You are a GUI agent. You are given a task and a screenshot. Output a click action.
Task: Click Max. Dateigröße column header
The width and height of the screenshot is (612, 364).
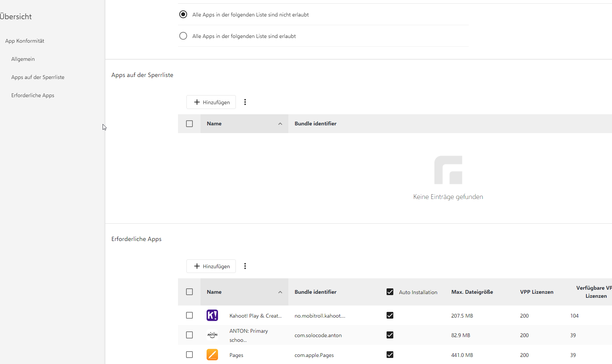[472, 292]
